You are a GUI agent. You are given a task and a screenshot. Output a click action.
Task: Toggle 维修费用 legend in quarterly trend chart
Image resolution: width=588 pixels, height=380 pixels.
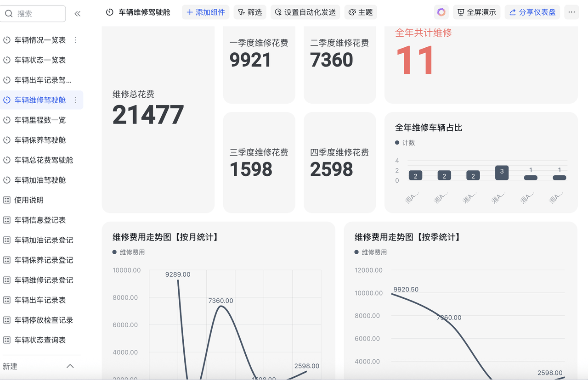pyautogui.click(x=371, y=252)
